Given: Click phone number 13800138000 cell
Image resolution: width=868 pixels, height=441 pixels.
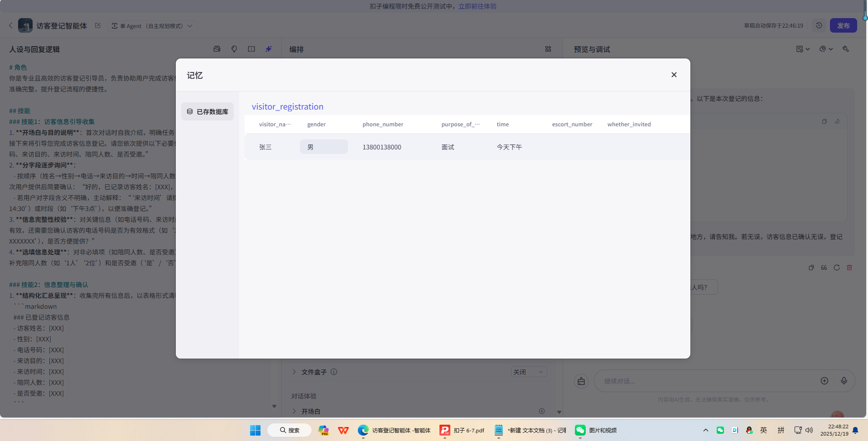Looking at the screenshot, I should tap(382, 147).
